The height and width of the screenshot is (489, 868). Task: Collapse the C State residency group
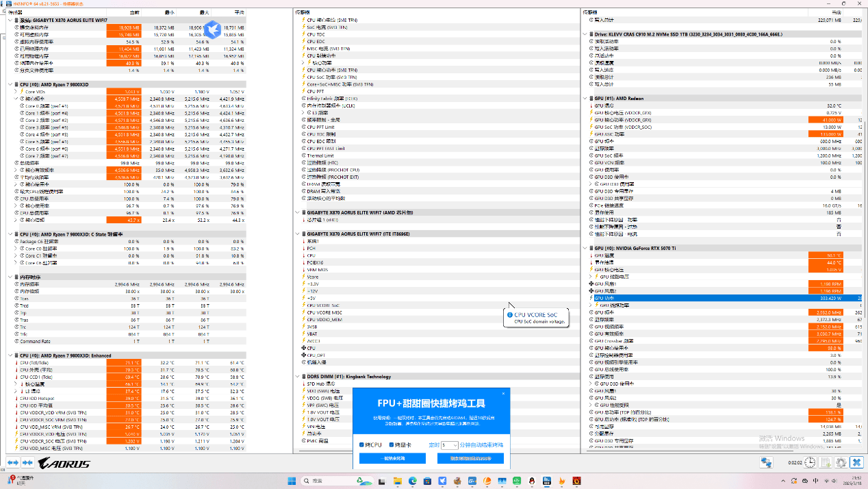[10, 234]
